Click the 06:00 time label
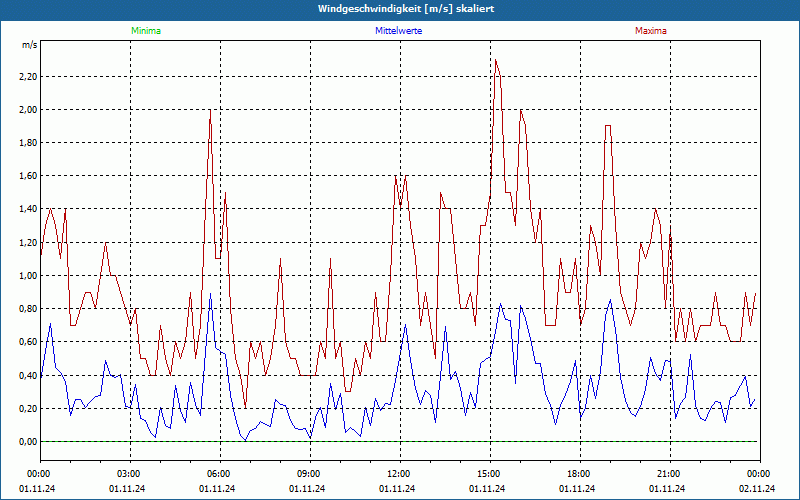800x500 pixels. pyautogui.click(x=220, y=473)
